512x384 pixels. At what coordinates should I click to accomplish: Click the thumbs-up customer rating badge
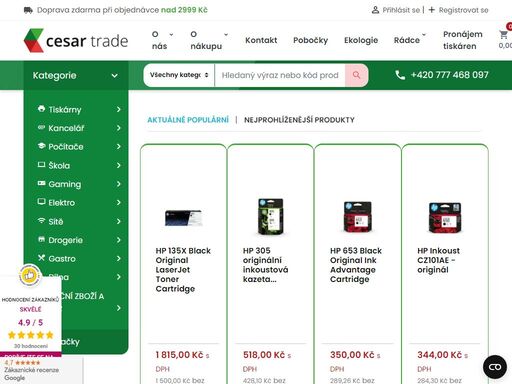click(29, 275)
